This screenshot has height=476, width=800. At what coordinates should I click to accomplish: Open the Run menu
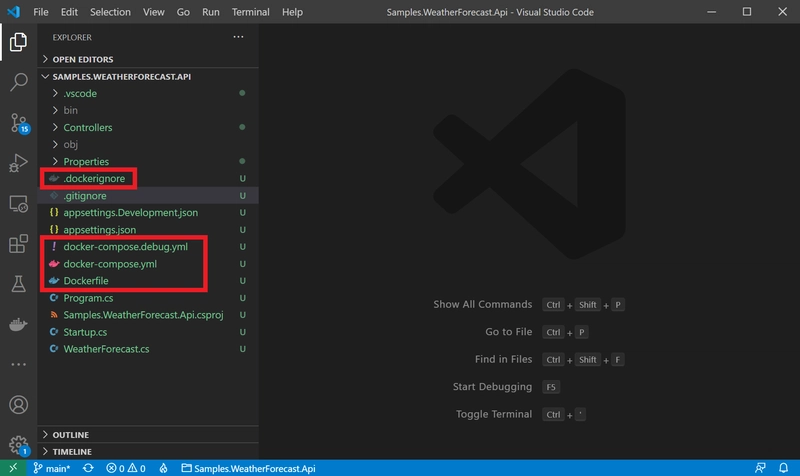pos(211,12)
